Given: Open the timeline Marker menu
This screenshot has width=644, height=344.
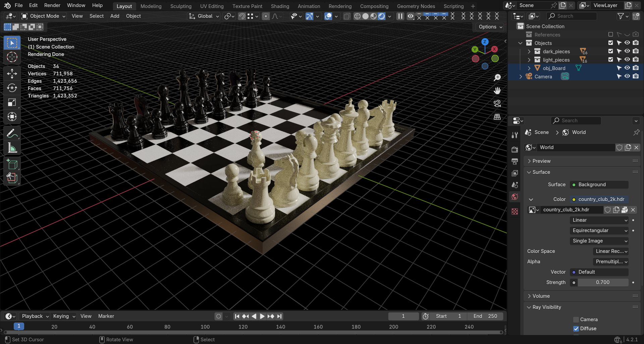Looking at the screenshot, I should coord(106,316).
